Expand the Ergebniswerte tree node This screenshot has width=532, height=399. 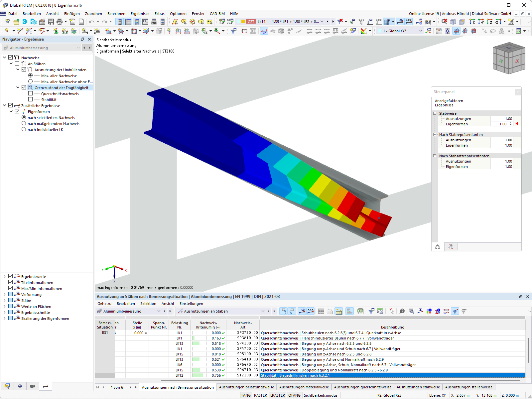(x=5, y=276)
